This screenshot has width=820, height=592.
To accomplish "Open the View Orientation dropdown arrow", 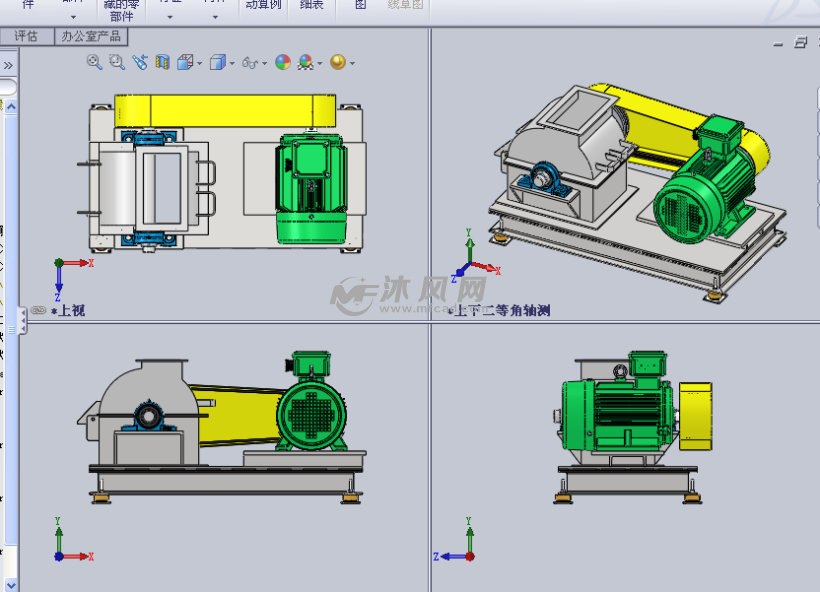I will [199, 61].
